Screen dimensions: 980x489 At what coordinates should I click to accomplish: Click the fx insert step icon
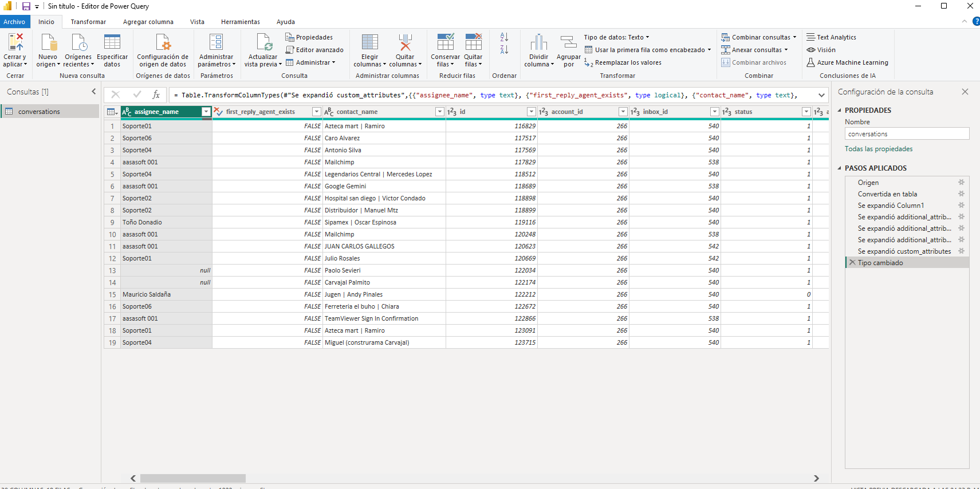coord(156,94)
